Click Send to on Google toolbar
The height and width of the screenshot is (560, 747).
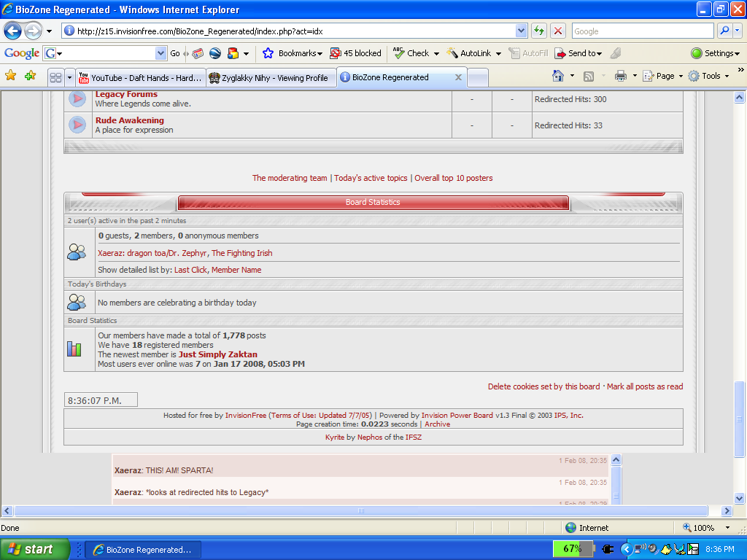coord(578,53)
